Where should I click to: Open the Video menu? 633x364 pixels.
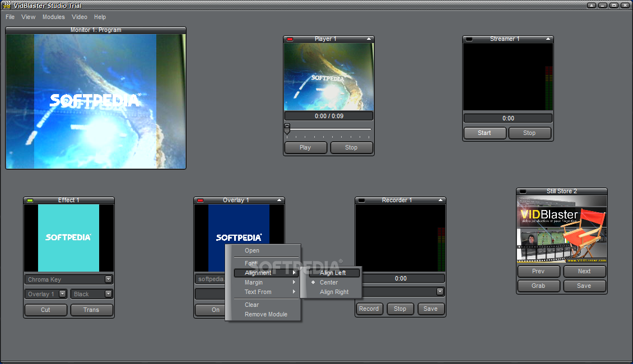80,17
